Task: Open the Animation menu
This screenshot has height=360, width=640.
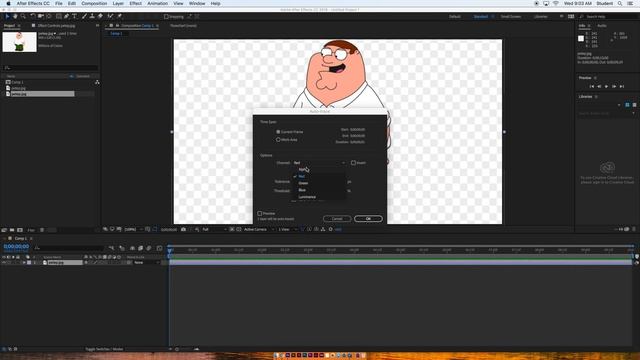Action: [x=157, y=3]
